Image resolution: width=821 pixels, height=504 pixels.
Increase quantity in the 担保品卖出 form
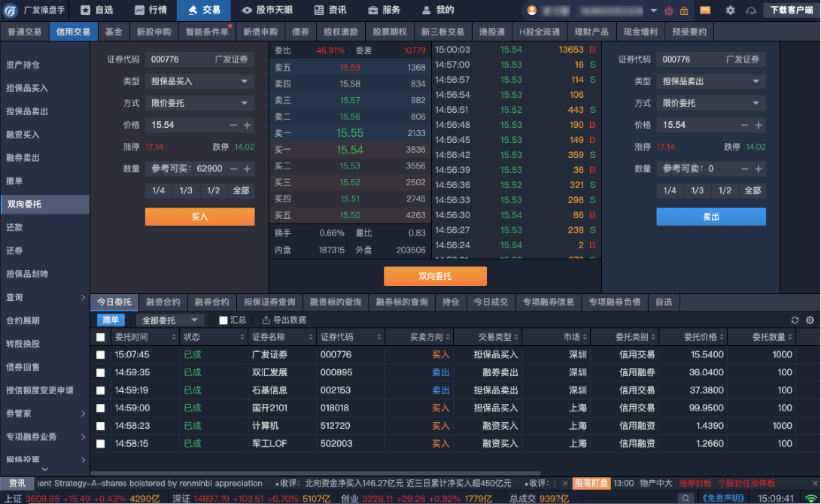[x=759, y=169]
